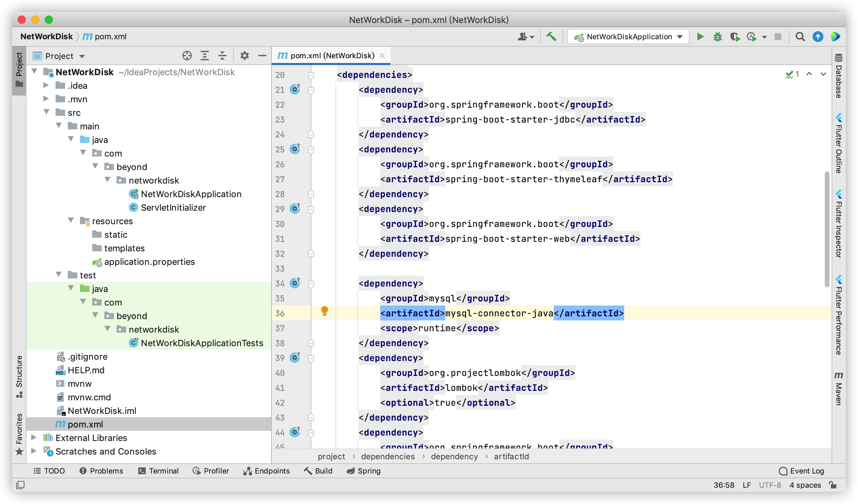Expand the External Libraries node
The height and width of the screenshot is (504, 858).
click(x=34, y=438)
